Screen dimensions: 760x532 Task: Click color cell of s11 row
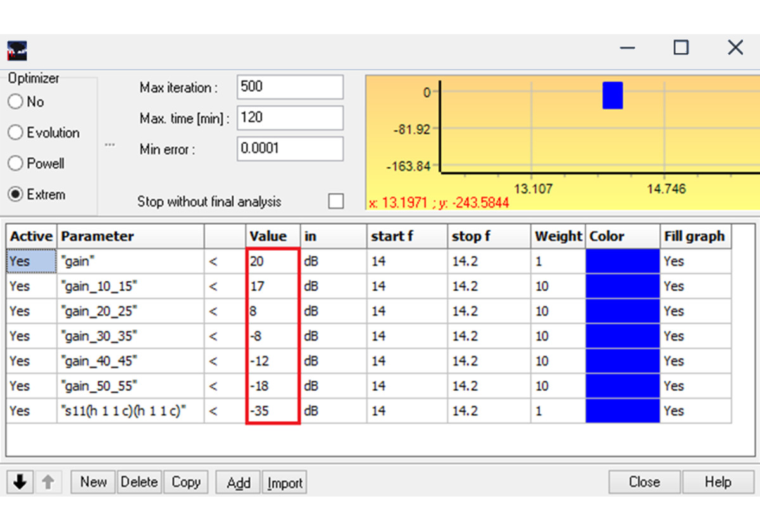point(623,410)
